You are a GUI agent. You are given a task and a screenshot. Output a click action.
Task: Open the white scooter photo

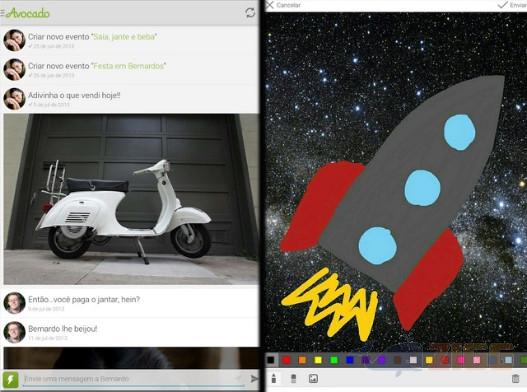[x=131, y=199]
